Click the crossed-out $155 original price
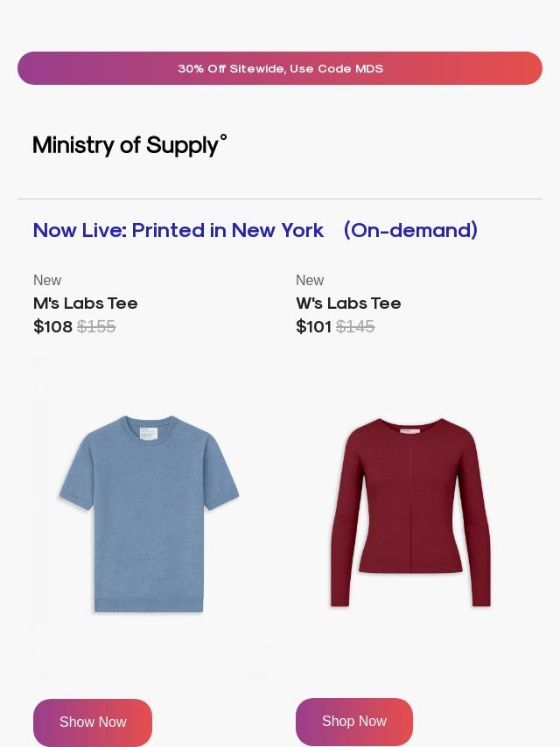 pyautogui.click(x=96, y=327)
